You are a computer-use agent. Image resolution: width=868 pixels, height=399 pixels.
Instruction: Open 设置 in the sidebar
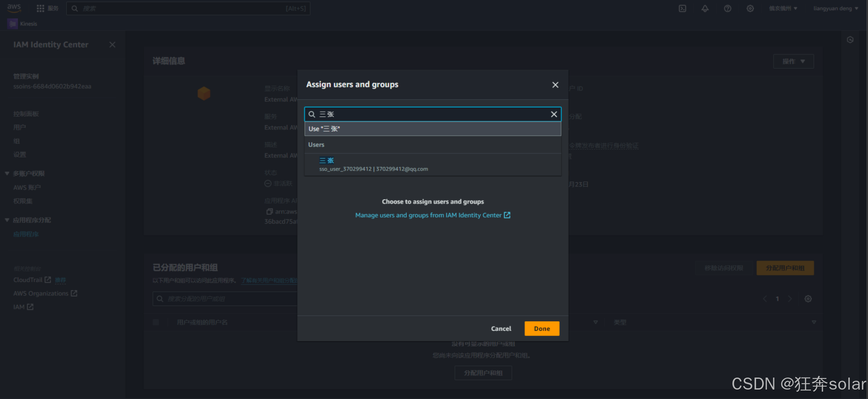(20, 155)
